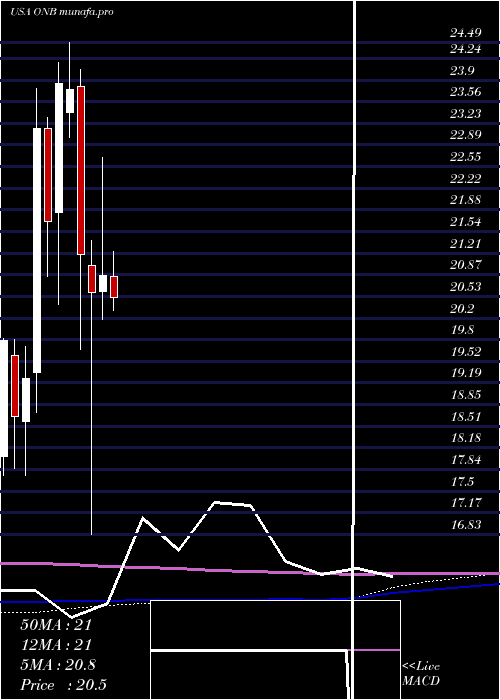Select the 17.84 price level
Image resolution: width=500 pixels, height=700 pixels.
pyautogui.click(x=465, y=459)
